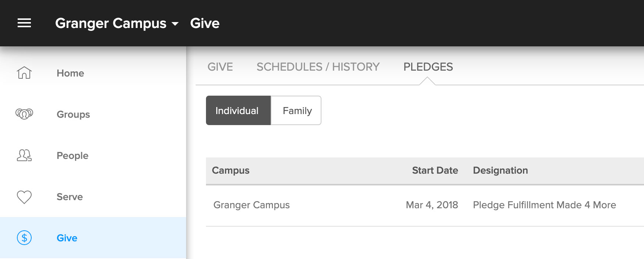Open the hamburger menu icon
The width and height of the screenshot is (644, 259).
pos(24,23)
